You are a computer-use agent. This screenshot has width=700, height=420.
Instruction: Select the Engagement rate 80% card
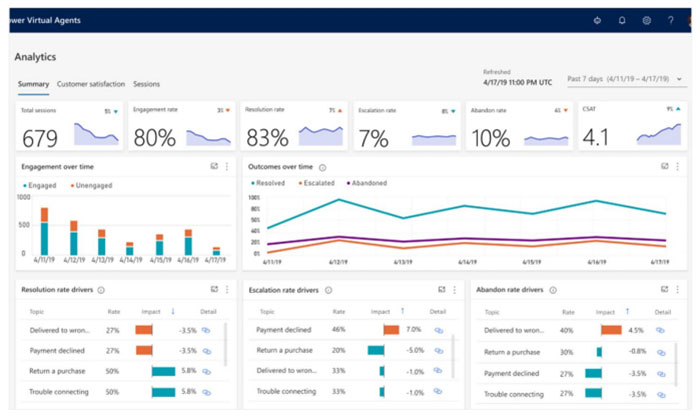(x=182, y=127)
